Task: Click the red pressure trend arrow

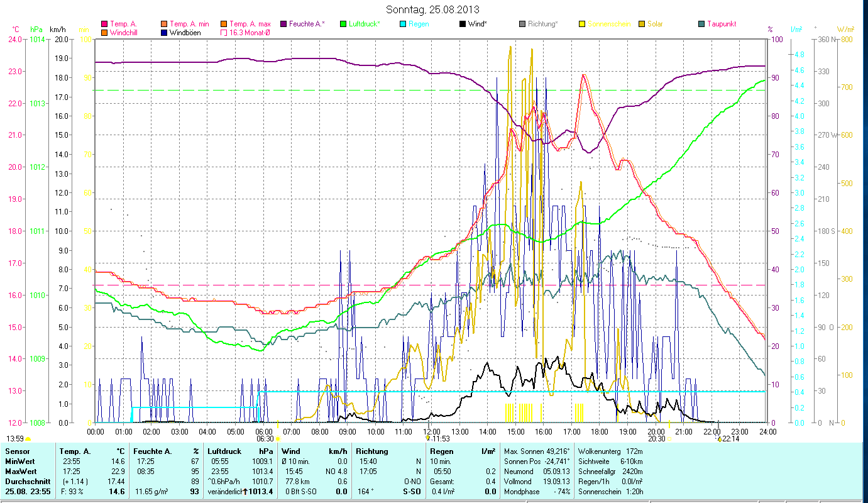Action: 246,492
